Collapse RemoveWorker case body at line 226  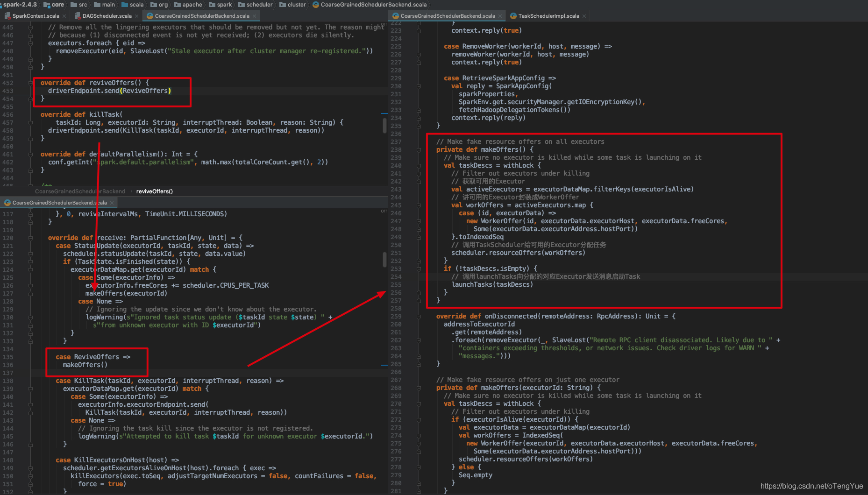click(x=419, y=55)
